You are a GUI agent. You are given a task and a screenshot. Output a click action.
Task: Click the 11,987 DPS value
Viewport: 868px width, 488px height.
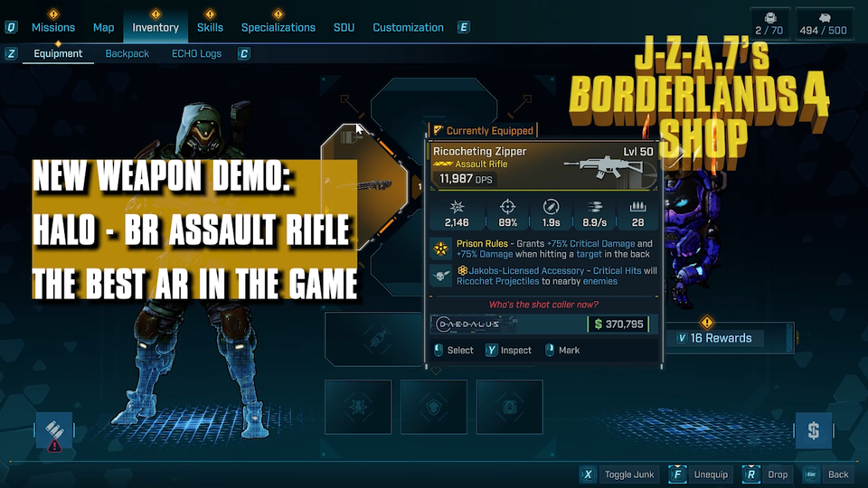[466, 179]
